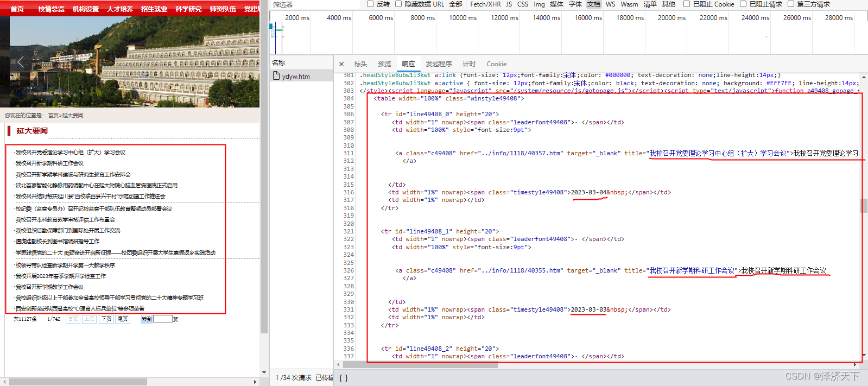Open 招生就业 navigation menu
This screenshot has height=386, width=868.
(154, 9)
